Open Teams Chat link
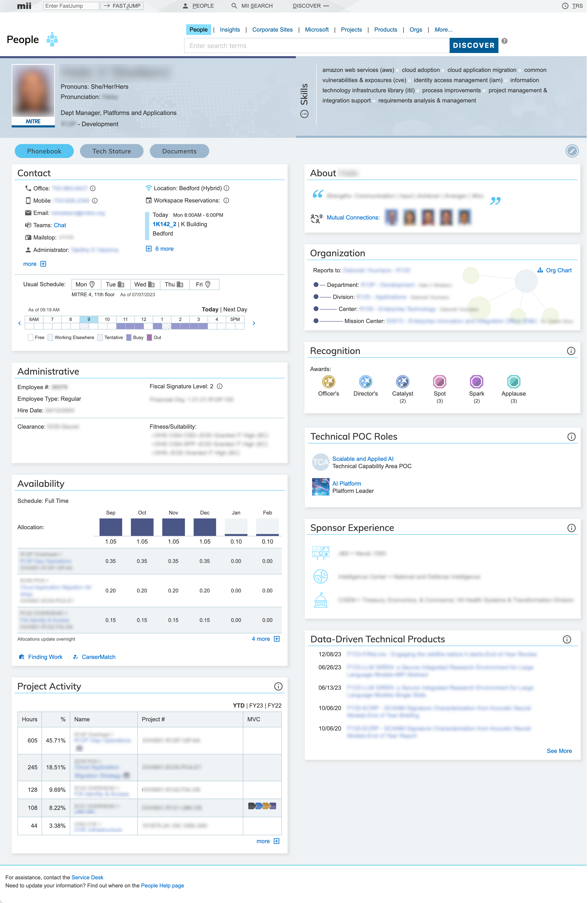The height and width of the screenshot is (903, 588). coord(60,225)
